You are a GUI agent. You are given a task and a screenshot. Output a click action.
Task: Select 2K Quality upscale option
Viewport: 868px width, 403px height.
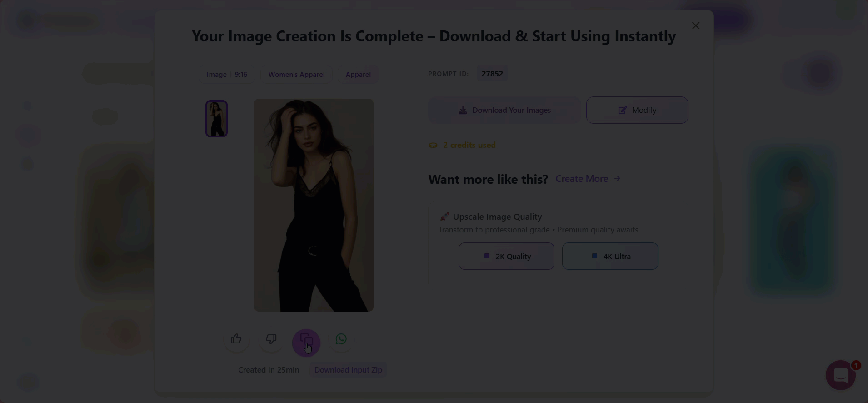(x=506, y=257)
